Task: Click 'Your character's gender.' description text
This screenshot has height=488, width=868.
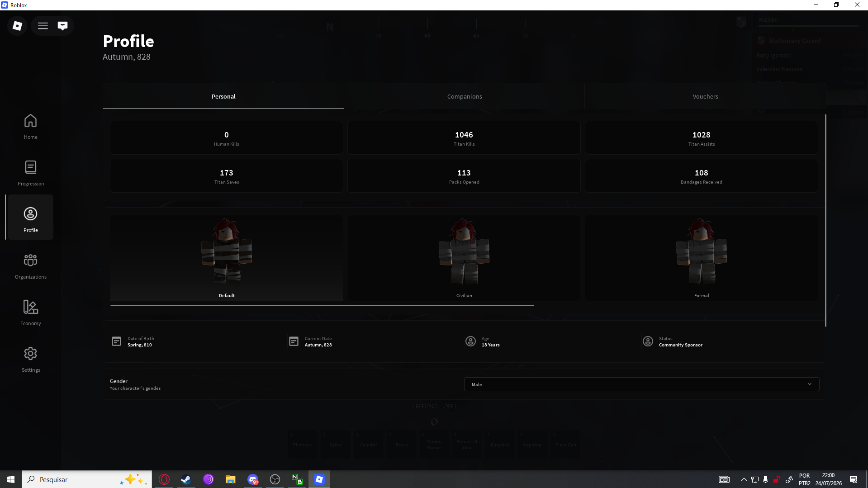Action: pos(136,389)
